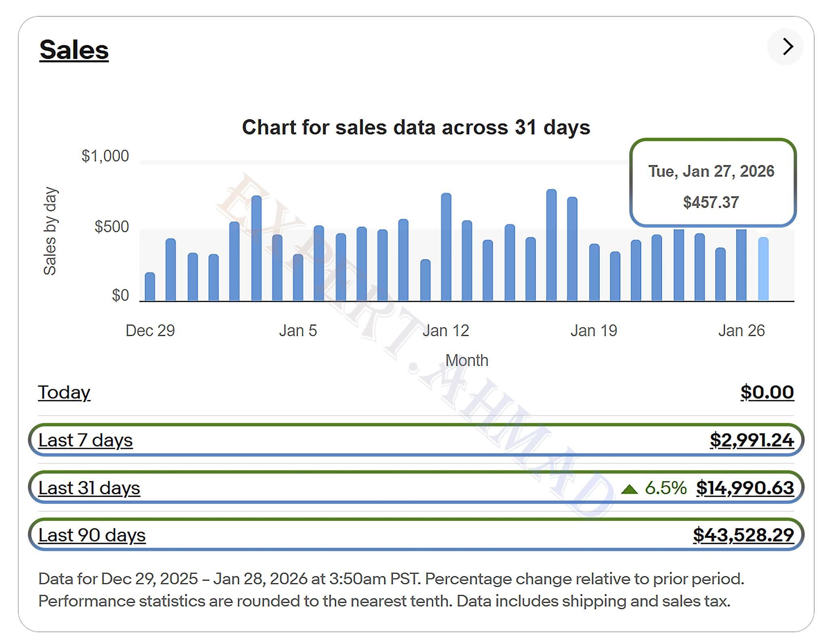The width and height of the screenshot is (827, 644).
Task: Open Last 90 days link
Action: [x=92, y=535]
